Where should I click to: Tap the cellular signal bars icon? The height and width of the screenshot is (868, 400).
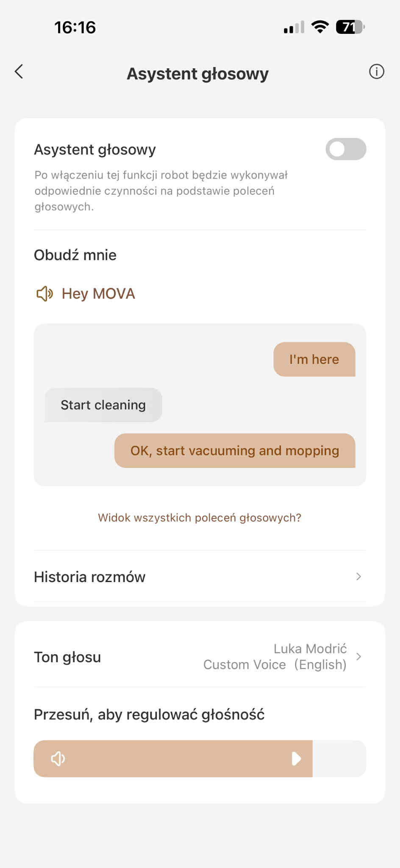point(294,27)
